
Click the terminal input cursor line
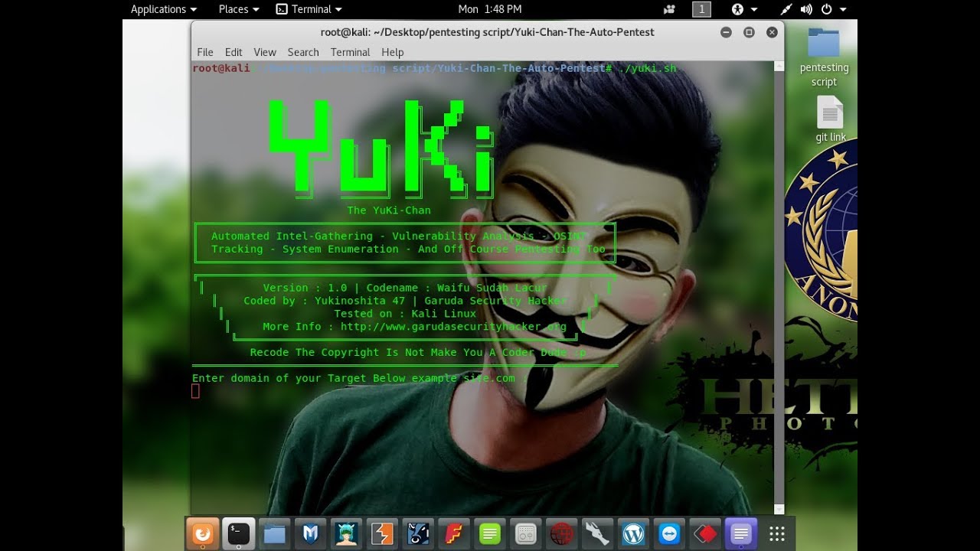tap(195, 391)
